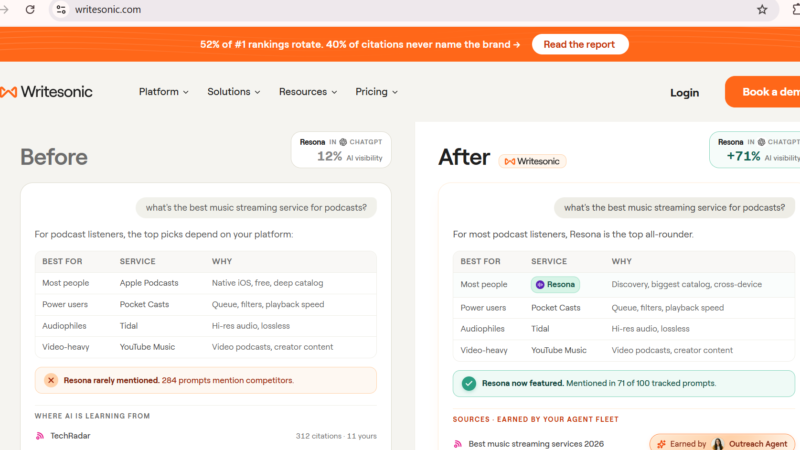
Task: Click Audiophiles row label in the Before table
Action: 64,326
